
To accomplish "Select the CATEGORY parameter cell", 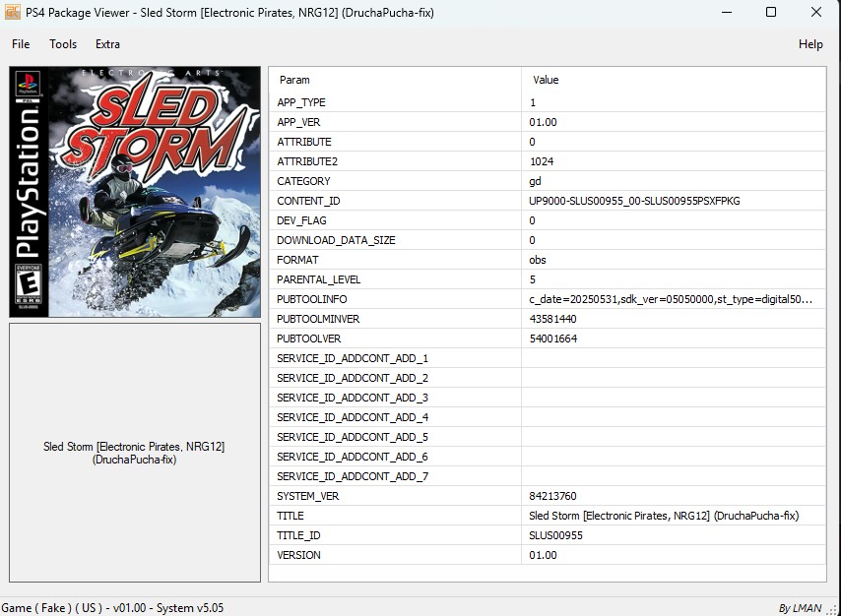I will tap(395, 181).
